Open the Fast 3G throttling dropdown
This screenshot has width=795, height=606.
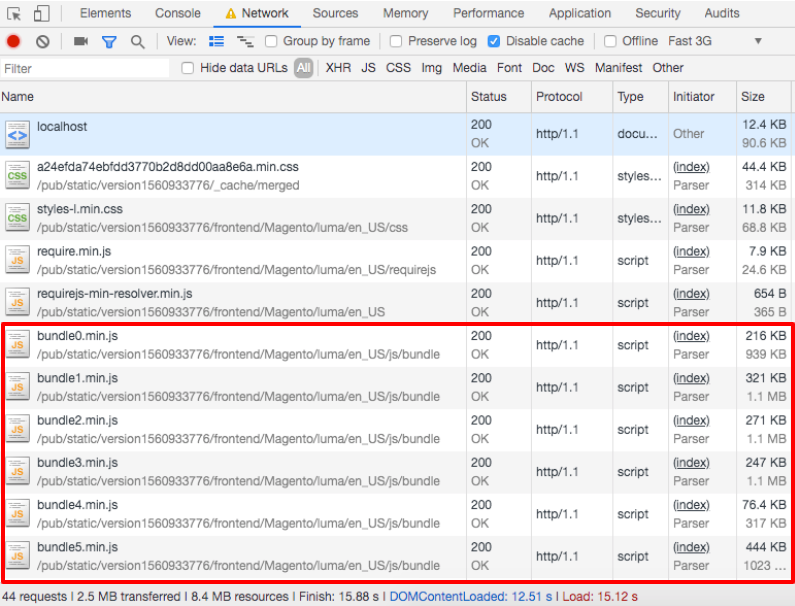(714, 41)
